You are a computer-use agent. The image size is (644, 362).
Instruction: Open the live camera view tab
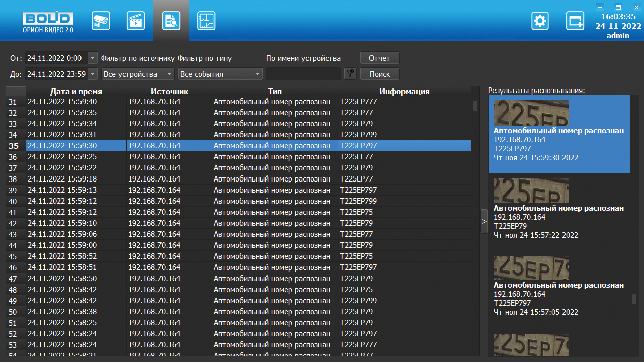point(101,21)
